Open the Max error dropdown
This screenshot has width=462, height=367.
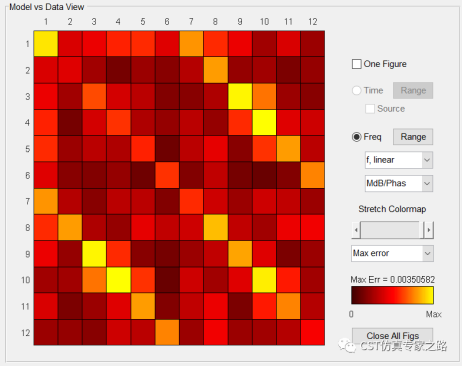click(392, 253)
